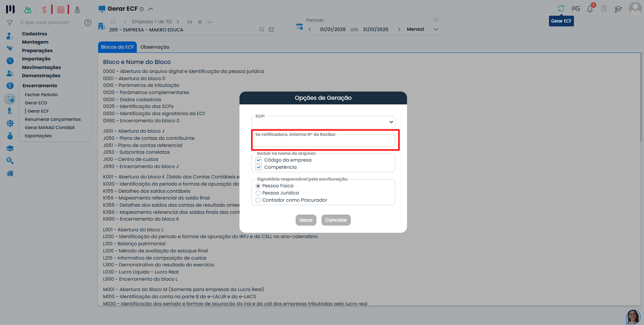The image size is (644, 325).
Task: Open the help question mark icon
Action: click(x=88, y=22)
